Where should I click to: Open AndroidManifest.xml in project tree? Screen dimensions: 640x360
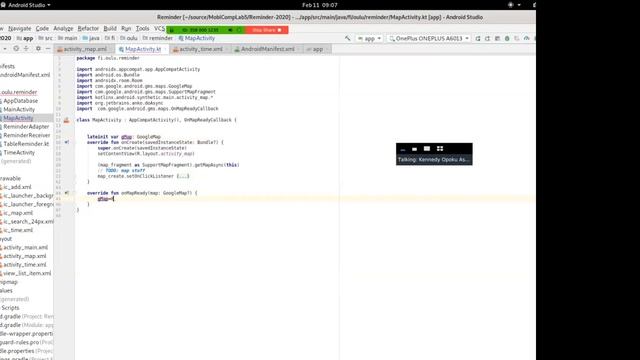tap(25, 75)
